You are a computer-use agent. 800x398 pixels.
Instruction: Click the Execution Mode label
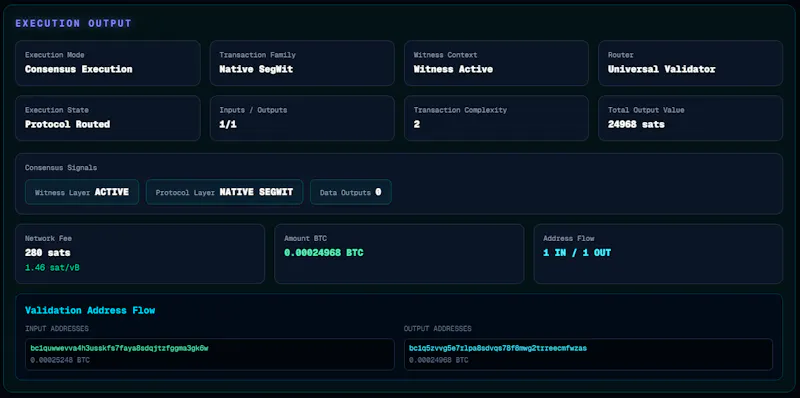pos(55,55)
